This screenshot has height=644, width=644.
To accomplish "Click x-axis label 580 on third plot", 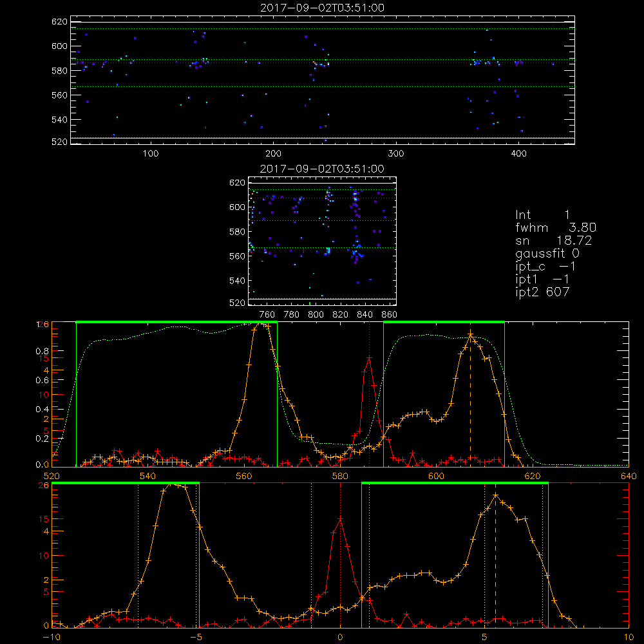I will 340,476.
